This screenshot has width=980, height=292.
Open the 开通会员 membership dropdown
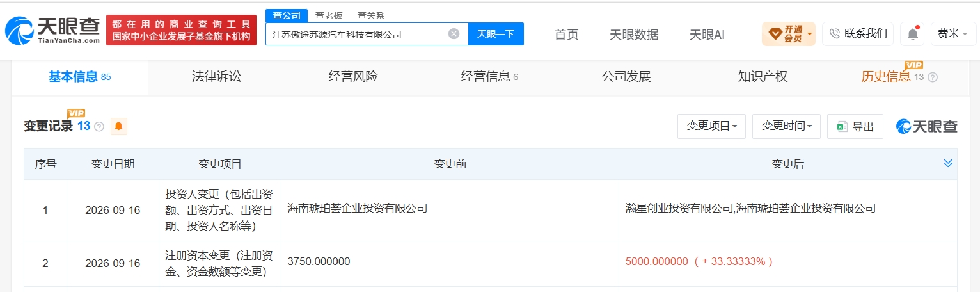point(789,34)
